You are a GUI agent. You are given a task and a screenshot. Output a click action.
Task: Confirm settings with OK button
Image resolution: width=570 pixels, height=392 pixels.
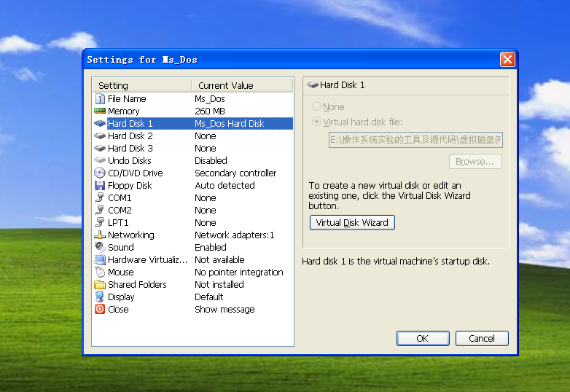(x=423, y=338)
